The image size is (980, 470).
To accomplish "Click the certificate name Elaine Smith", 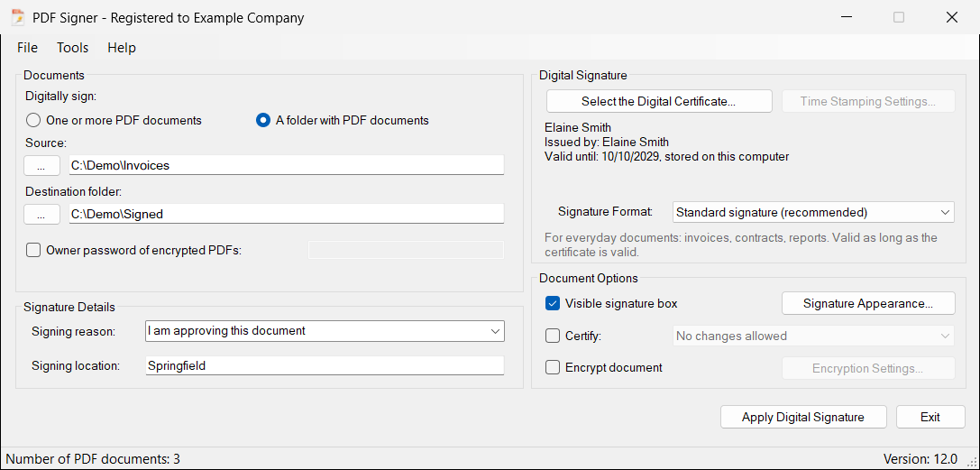I will point(578,127).
